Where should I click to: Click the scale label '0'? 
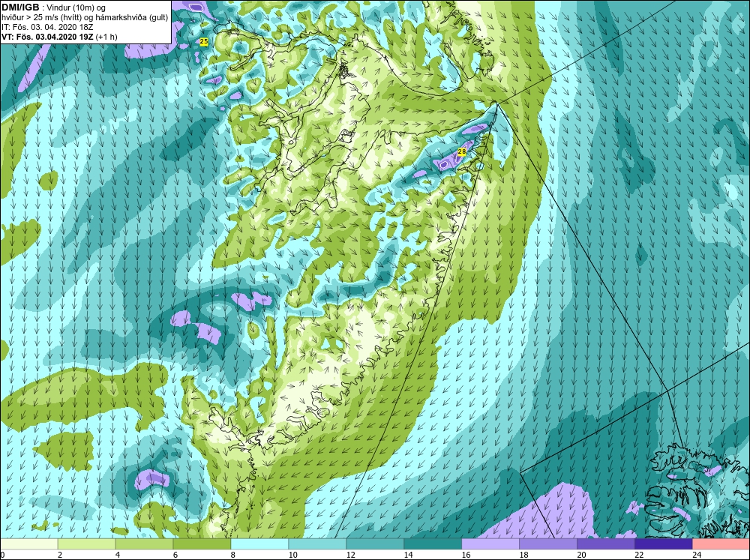(2, 555)
